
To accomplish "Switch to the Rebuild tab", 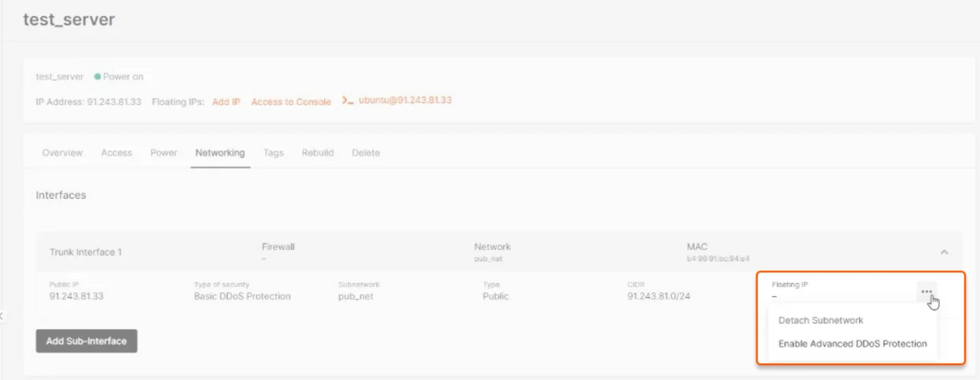I will 317,152.
